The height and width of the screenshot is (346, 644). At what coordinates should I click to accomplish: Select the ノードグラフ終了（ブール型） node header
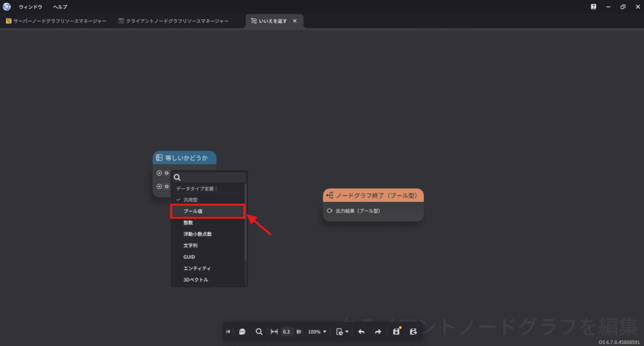tap(374, 196)
